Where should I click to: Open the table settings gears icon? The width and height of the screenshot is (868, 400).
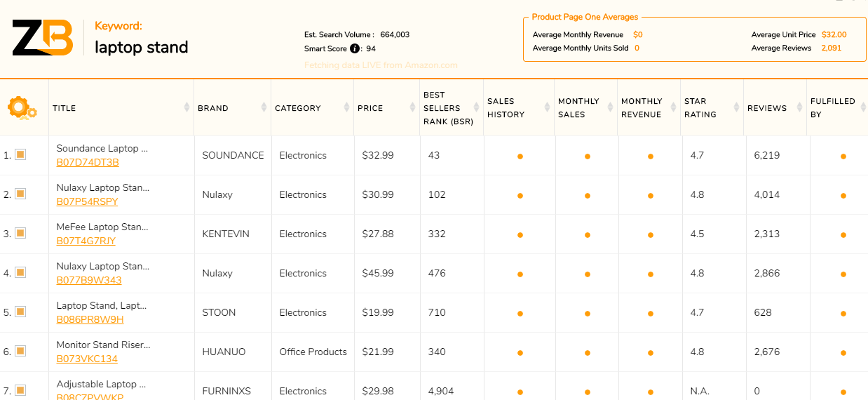pyautogui.click(x=22, y=108)
